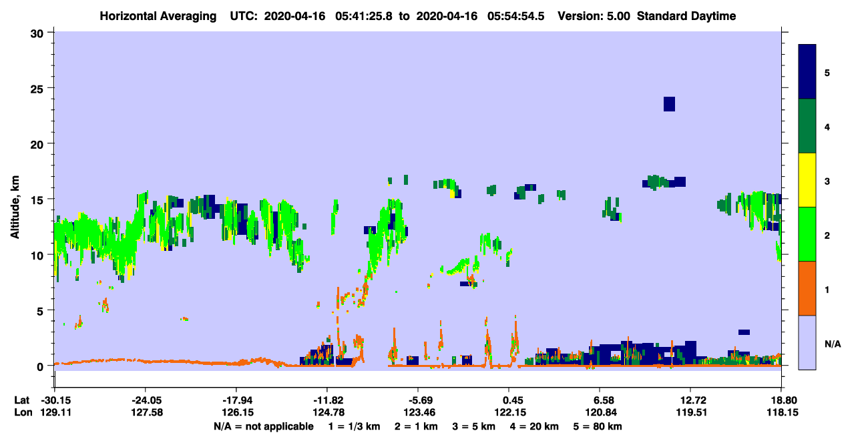Click the 'N/A = not applicable' legend text
The height and width of the screenshot is (445, 868).
[264, 426]
